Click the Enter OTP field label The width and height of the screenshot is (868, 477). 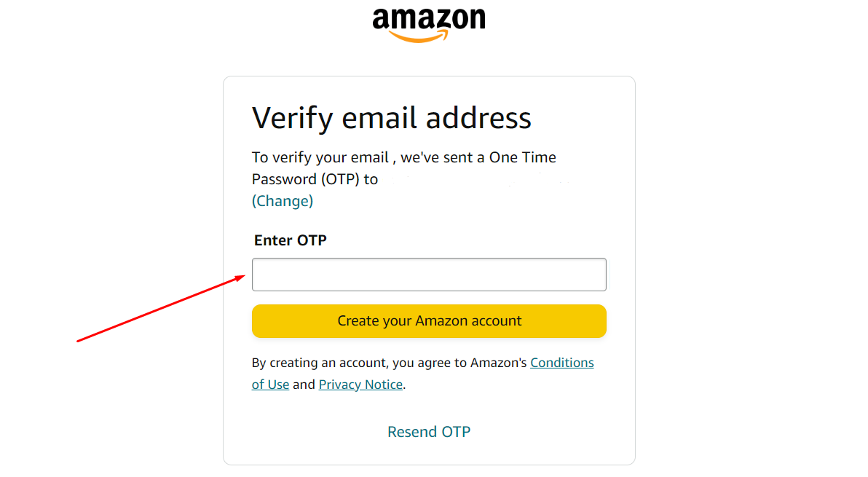[290, 240]
